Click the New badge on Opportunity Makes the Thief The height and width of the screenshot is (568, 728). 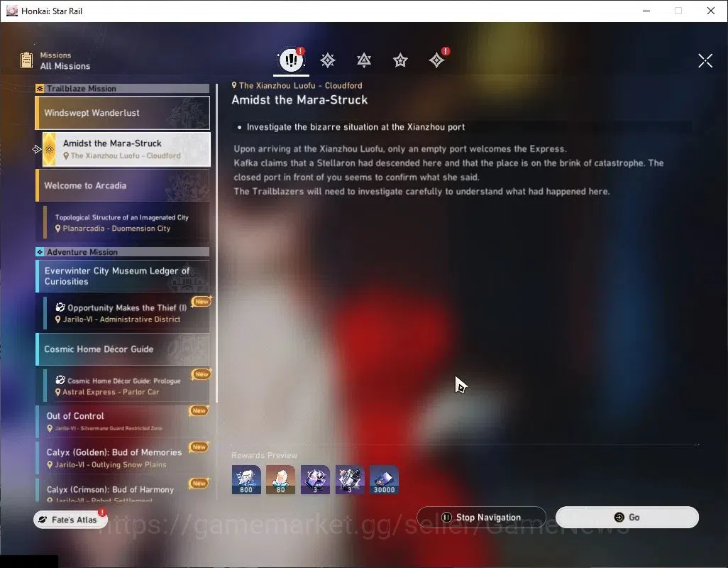202,302
